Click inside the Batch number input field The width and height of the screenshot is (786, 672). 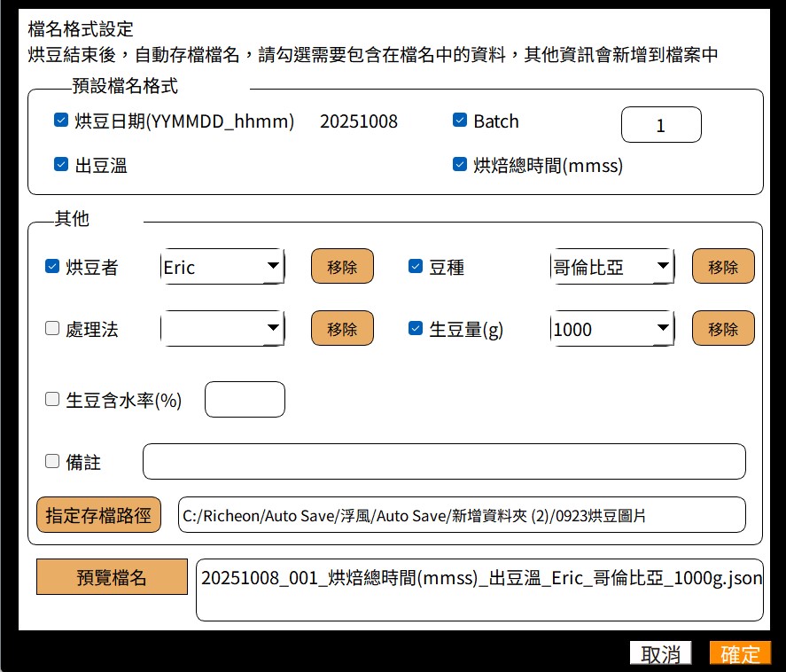[x=661, y=124]
